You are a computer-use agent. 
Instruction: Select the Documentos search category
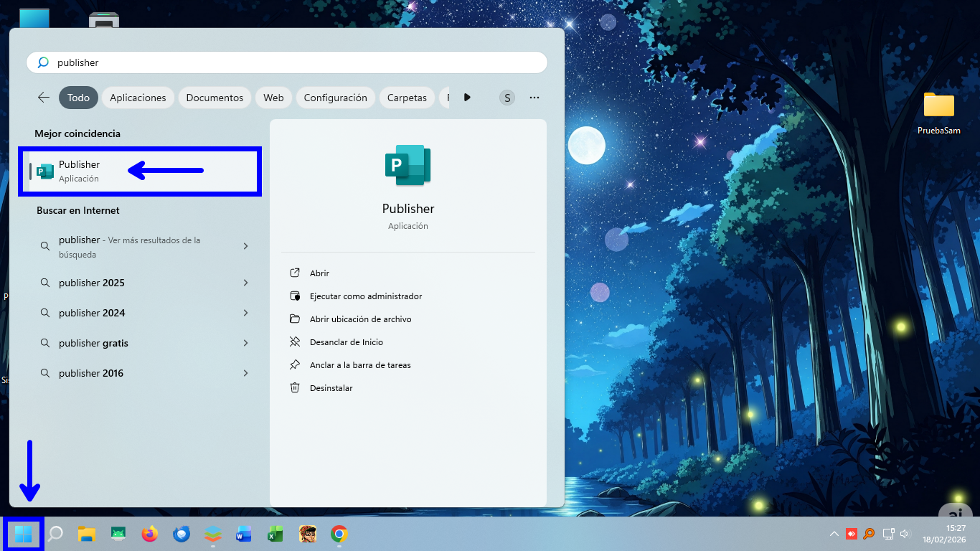pyautogui.click(x=215, y=97)
